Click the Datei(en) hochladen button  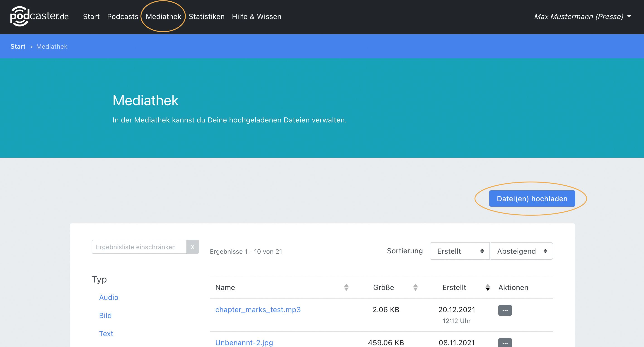click(532, 199)
